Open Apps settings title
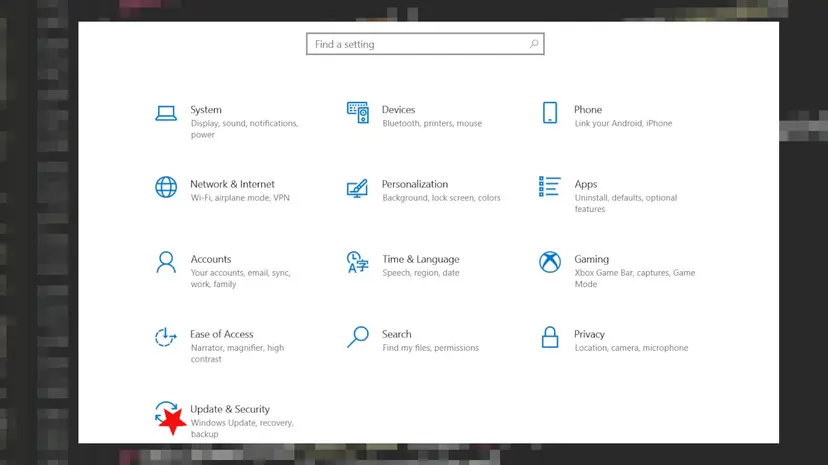 coord(586,184)
